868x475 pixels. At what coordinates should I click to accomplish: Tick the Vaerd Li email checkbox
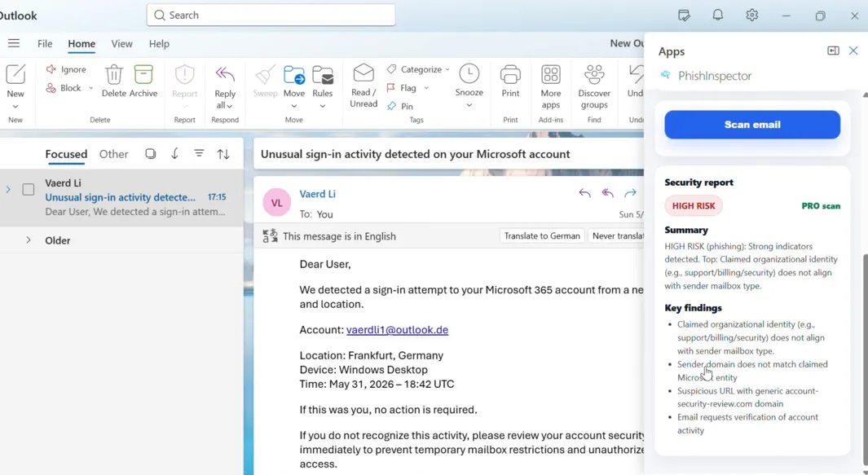click(29, 189)
